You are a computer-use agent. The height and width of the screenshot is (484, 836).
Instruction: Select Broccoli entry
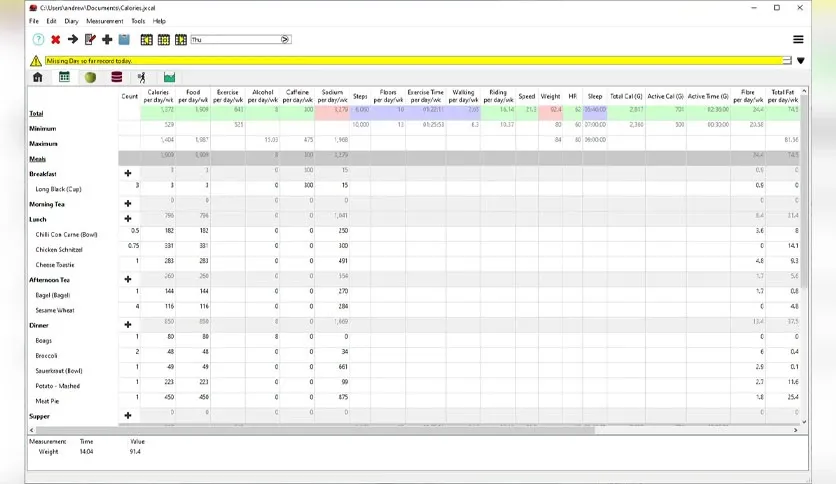(46, 356)
